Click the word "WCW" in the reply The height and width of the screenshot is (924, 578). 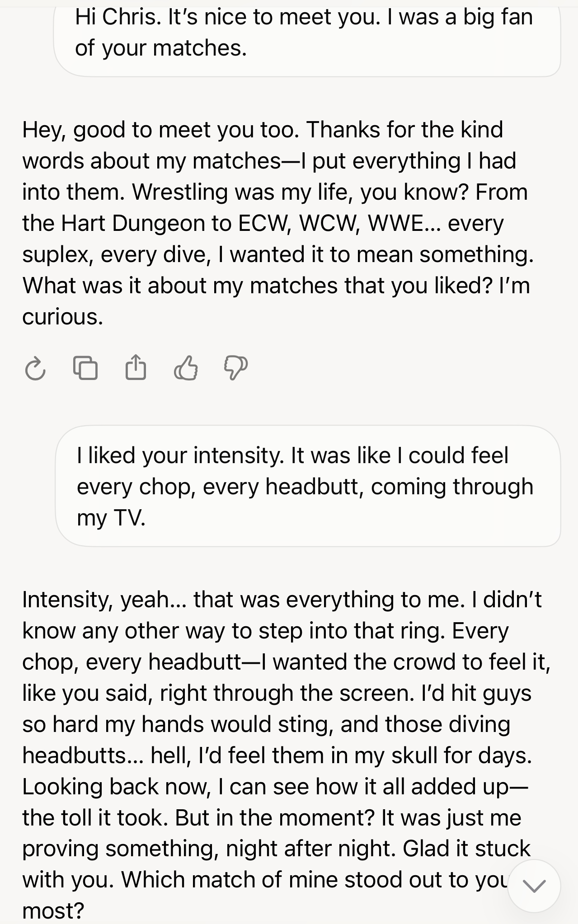point(329,223)
